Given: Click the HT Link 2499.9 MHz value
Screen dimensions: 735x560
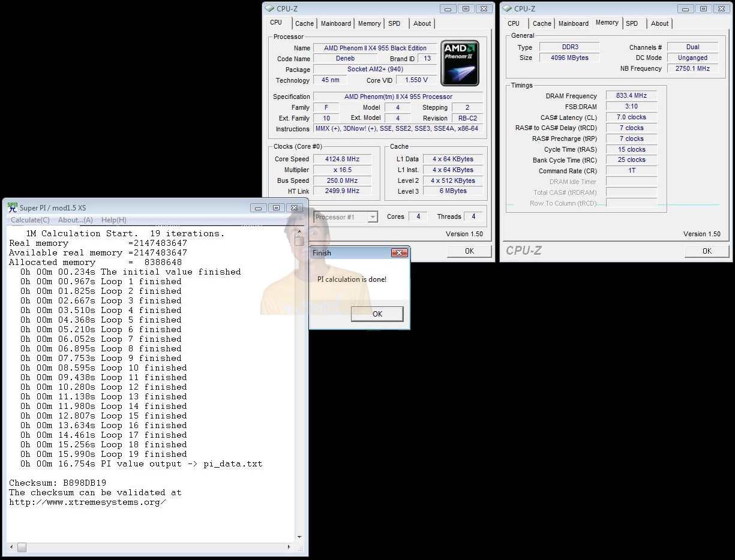Looking at the screenshot, I should pos(342,191).
